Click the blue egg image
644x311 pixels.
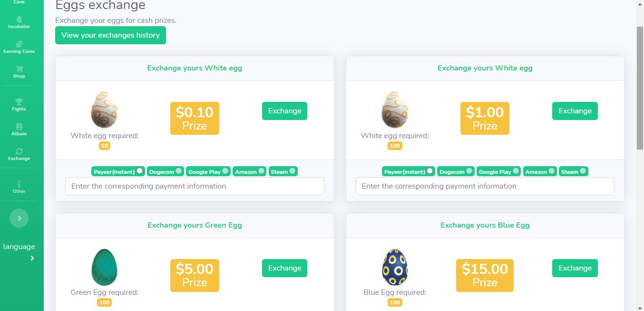point(394,267)
